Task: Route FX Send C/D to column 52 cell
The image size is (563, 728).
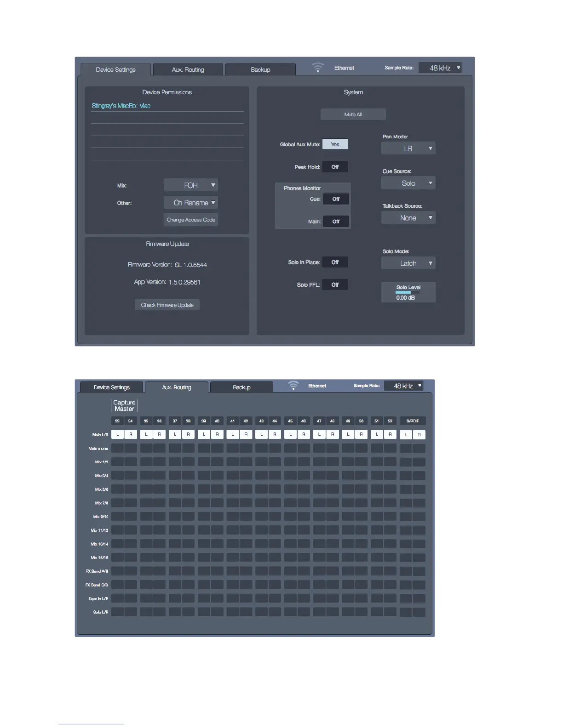Action: 390,585
